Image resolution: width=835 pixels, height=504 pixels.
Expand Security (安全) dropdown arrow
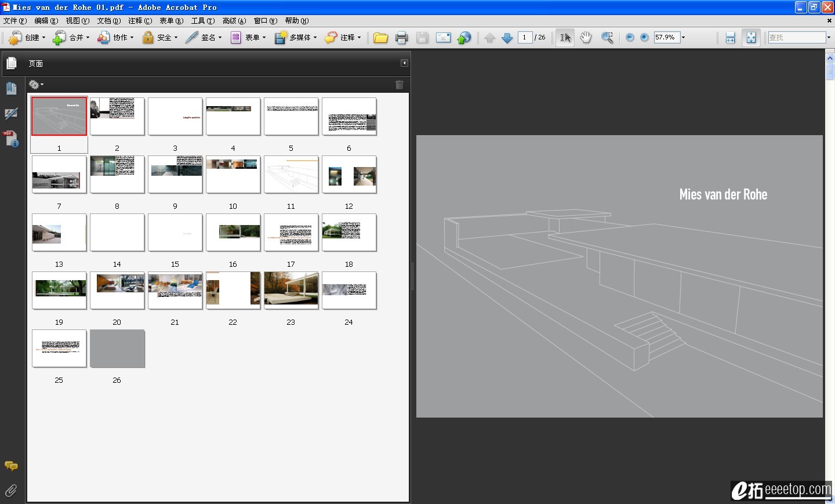pyautogui.click(x=176, y=38)
